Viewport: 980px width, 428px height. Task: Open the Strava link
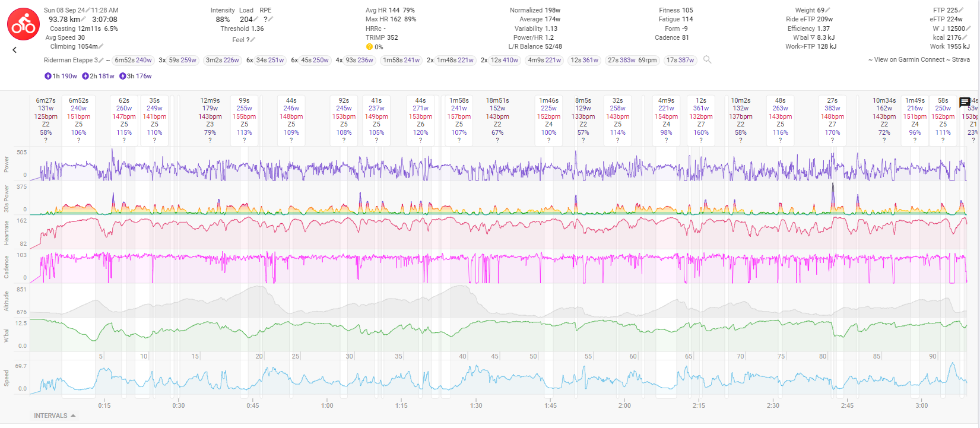click(x=960, y=59)
